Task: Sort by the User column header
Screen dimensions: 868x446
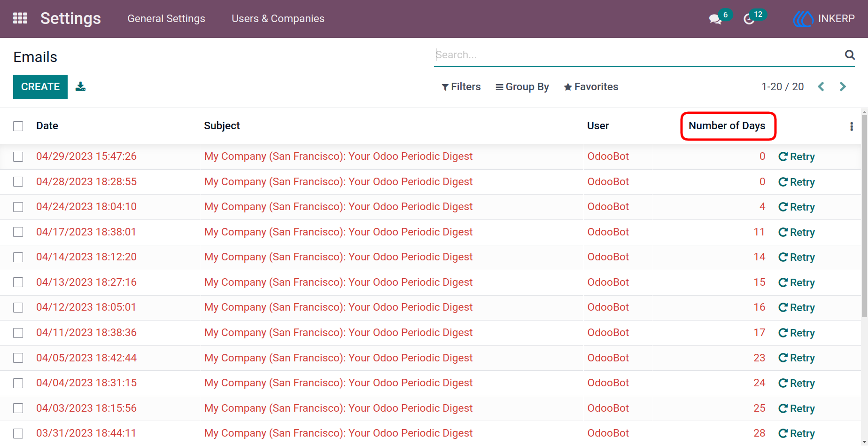Action: click(598, 125)
